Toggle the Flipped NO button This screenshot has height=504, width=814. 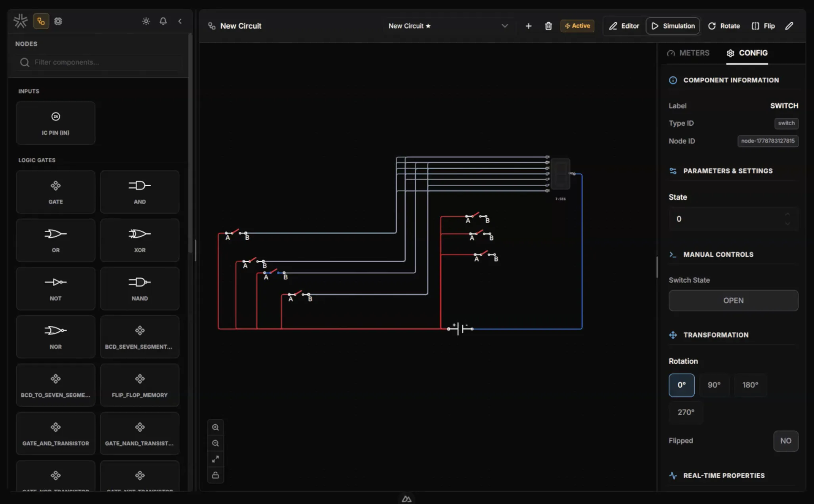click(785, 441)
